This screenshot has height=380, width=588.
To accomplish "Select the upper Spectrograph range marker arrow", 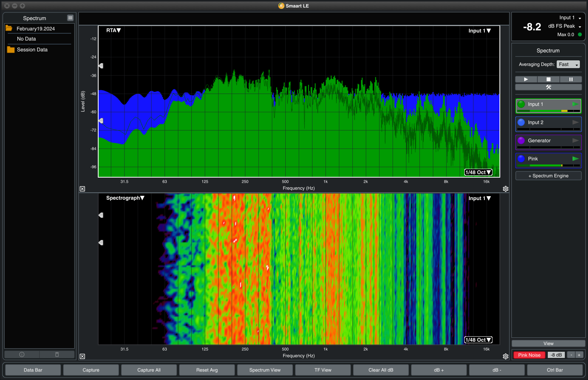I will pyautogui.click(x=101, y=215).
